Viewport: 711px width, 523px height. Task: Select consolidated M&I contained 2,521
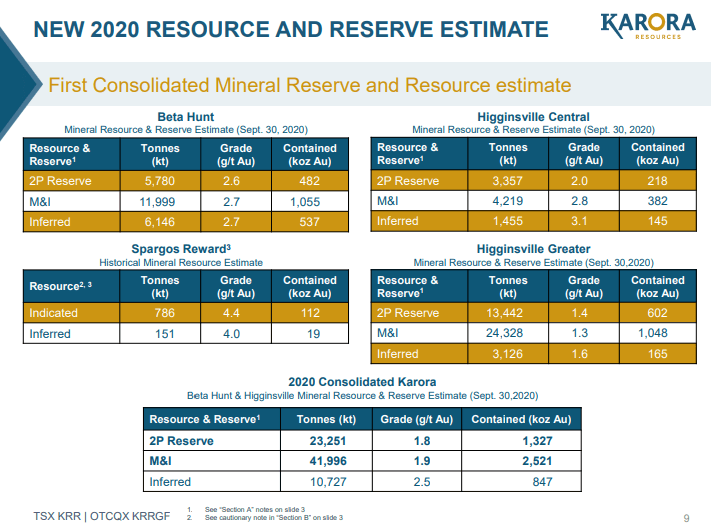537,461
